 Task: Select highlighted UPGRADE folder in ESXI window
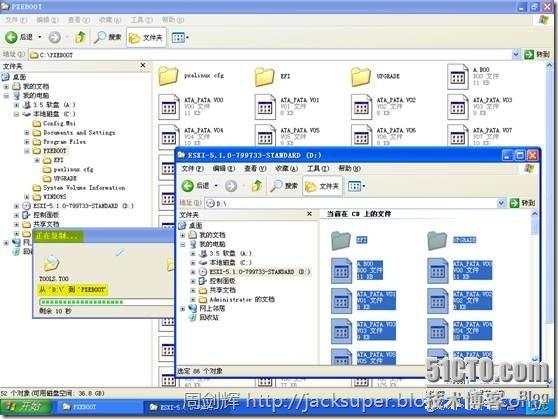pos(452,240)
